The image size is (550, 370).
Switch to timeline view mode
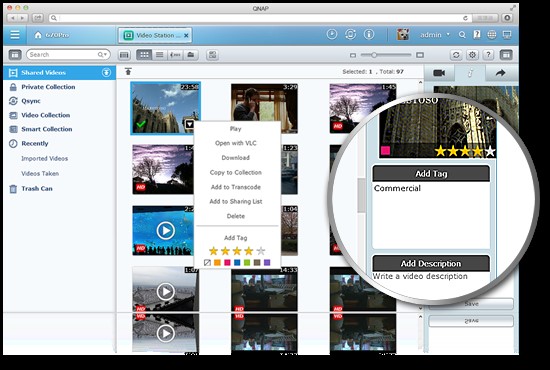coord(175,55)
